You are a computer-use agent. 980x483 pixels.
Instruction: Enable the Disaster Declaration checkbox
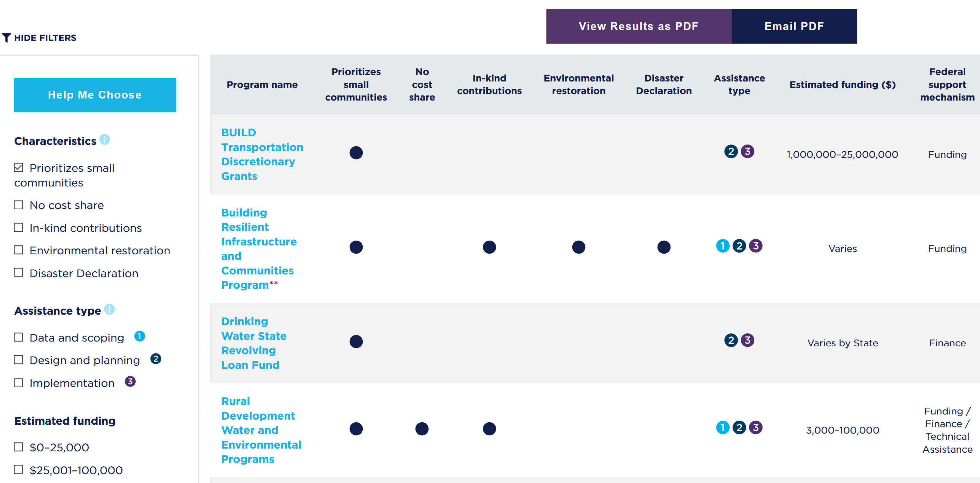point(18,273)
